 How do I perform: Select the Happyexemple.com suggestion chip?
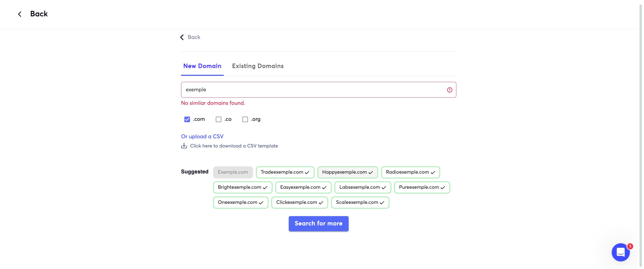pyautogui.click(x=344, y=172)
